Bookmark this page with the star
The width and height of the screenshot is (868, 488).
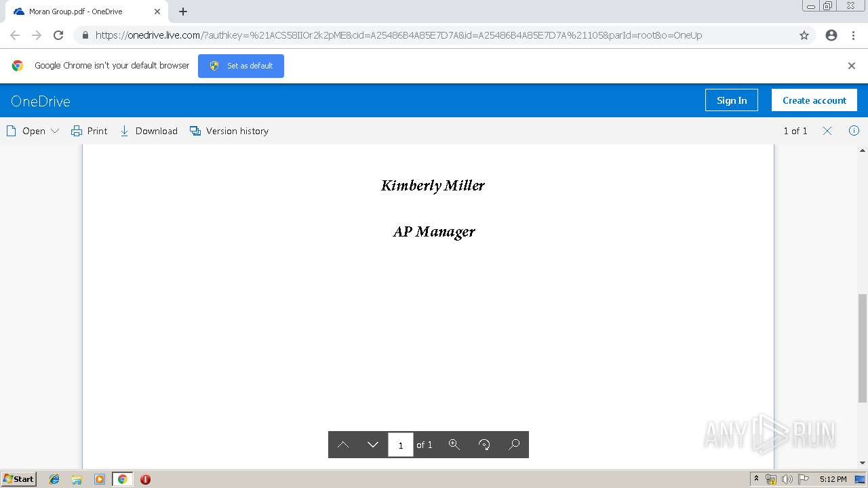(x=804, y=35)
